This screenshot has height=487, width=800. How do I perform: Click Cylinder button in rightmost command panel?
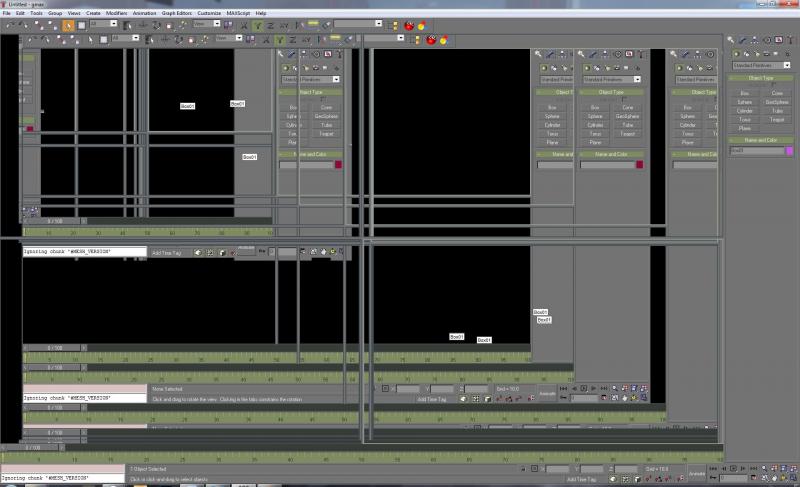pyautogui.click(x=744, y=111)
